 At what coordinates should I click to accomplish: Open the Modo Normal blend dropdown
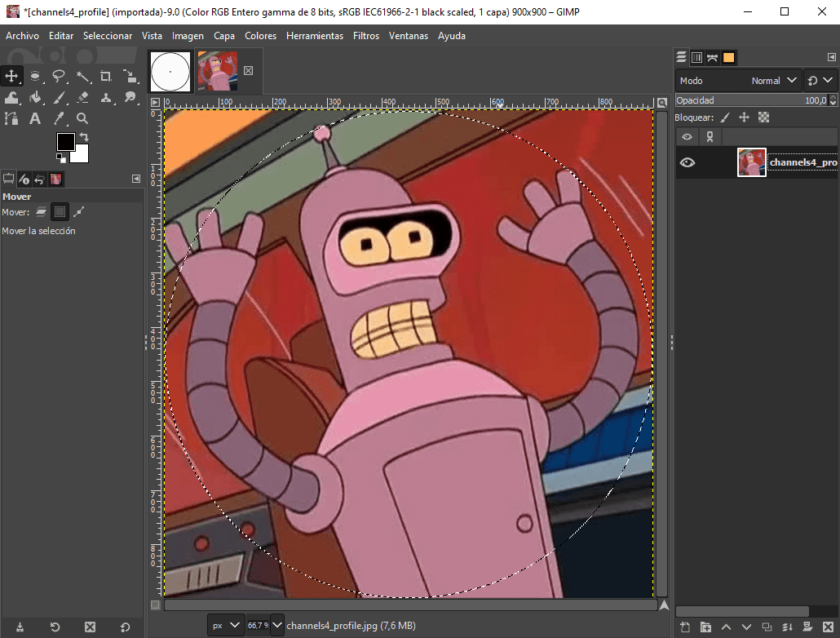click(739, 81)
